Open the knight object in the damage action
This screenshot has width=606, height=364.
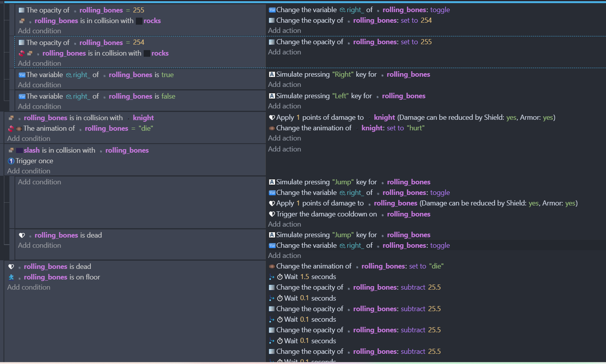(384, 117)
